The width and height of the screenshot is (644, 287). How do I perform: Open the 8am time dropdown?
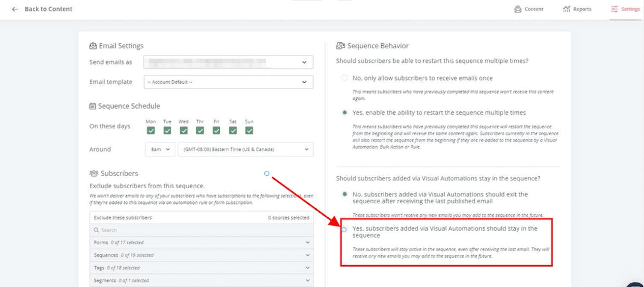(x=160, y=149)
